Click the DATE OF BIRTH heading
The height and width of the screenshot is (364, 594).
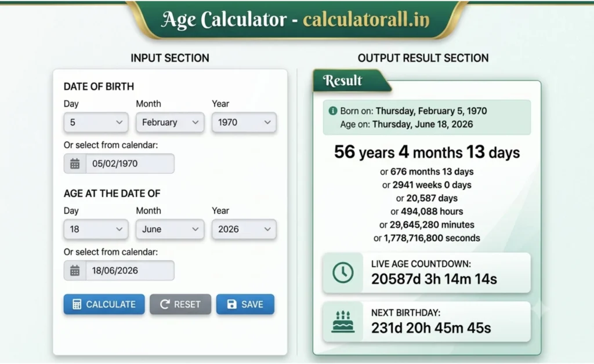pyautogui.click(x=99, y=86)
